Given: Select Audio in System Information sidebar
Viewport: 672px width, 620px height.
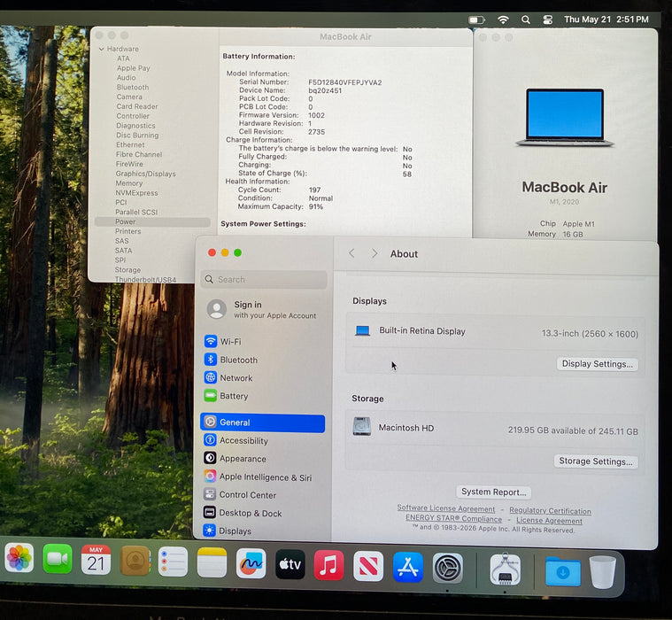Looking at the screenshot, I should pyautogui.click(x=127, y=78).
